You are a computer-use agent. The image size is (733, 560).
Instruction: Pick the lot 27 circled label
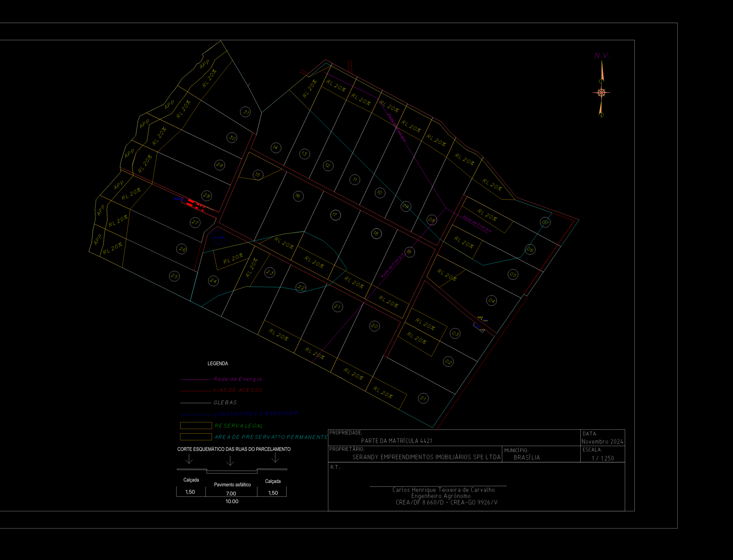coord(195,222)
